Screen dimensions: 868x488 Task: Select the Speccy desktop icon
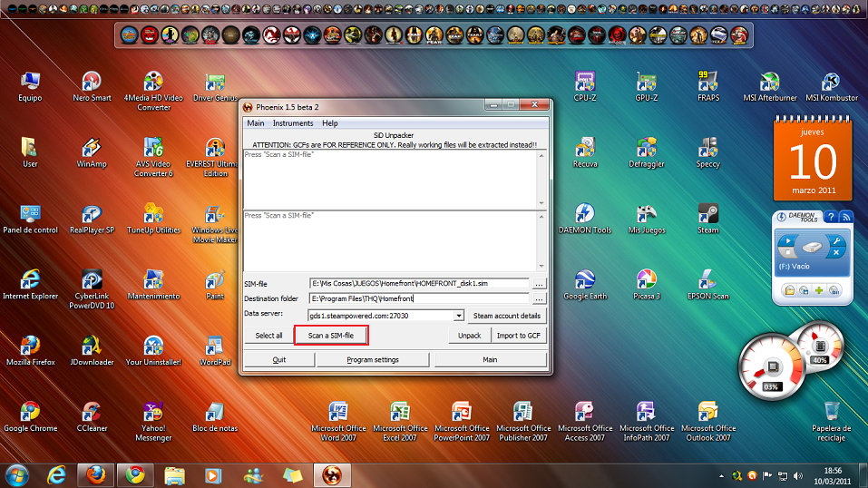pyautogui.click(x=708, y=153)
